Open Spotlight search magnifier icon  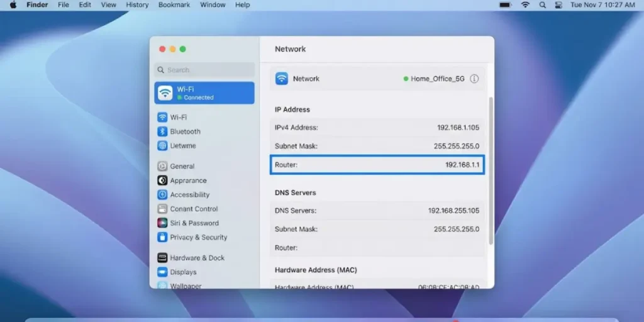(543, 5)
